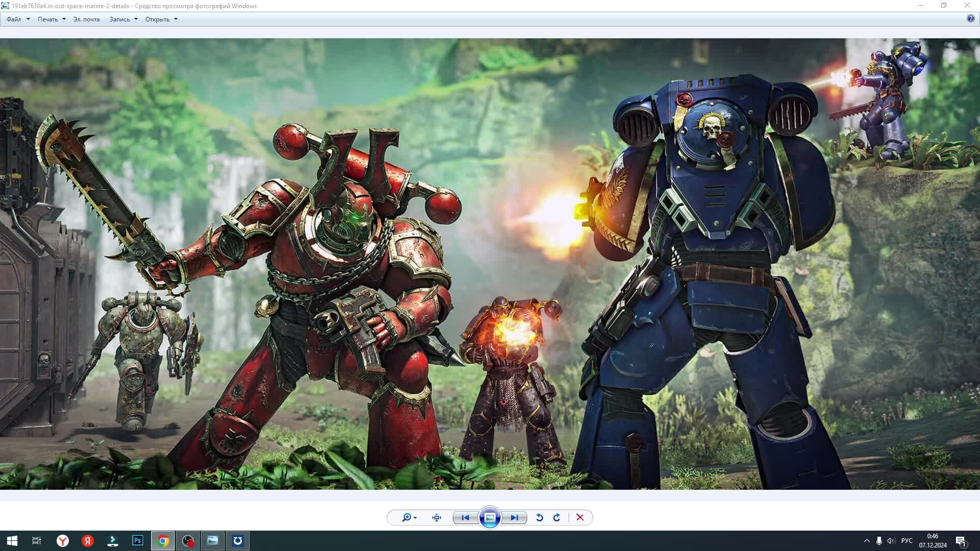
Task: Advance to the next image
Action: (514, 517)
